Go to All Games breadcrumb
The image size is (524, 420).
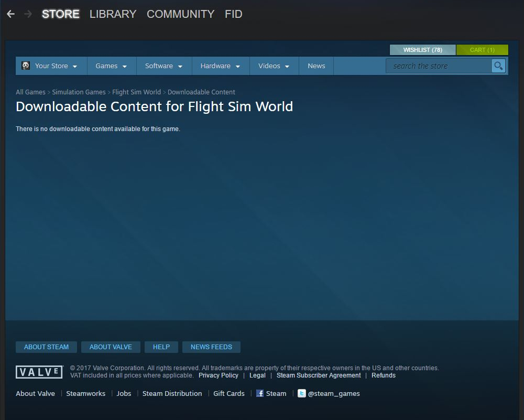30,92
